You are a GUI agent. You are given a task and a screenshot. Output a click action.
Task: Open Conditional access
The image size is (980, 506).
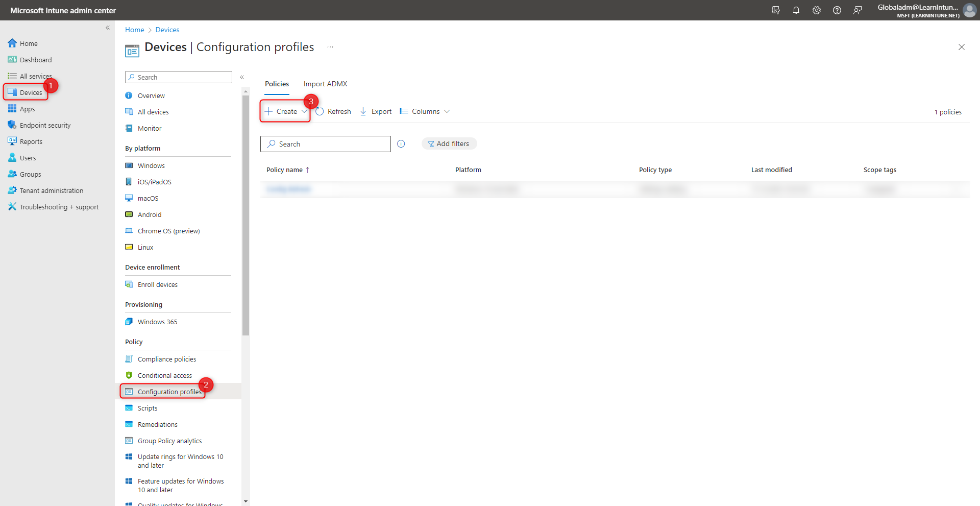coord(164,375)
